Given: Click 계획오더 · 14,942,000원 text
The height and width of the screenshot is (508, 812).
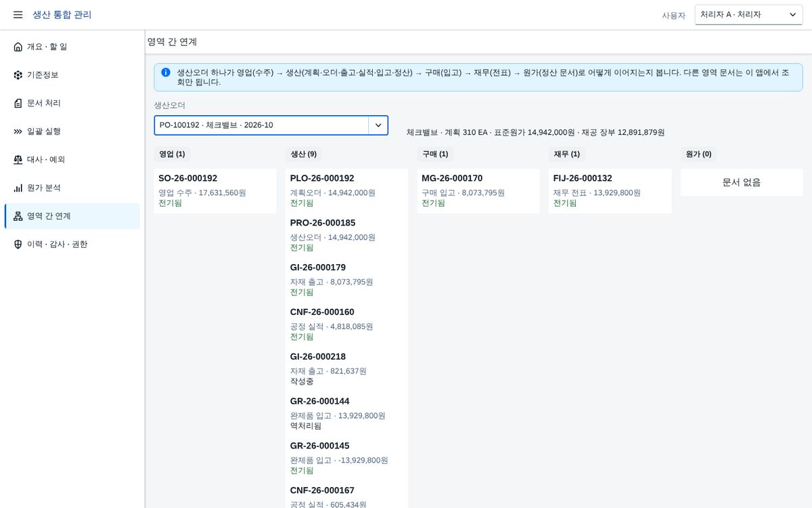Looking at the screenshot, I should [333, 193].
